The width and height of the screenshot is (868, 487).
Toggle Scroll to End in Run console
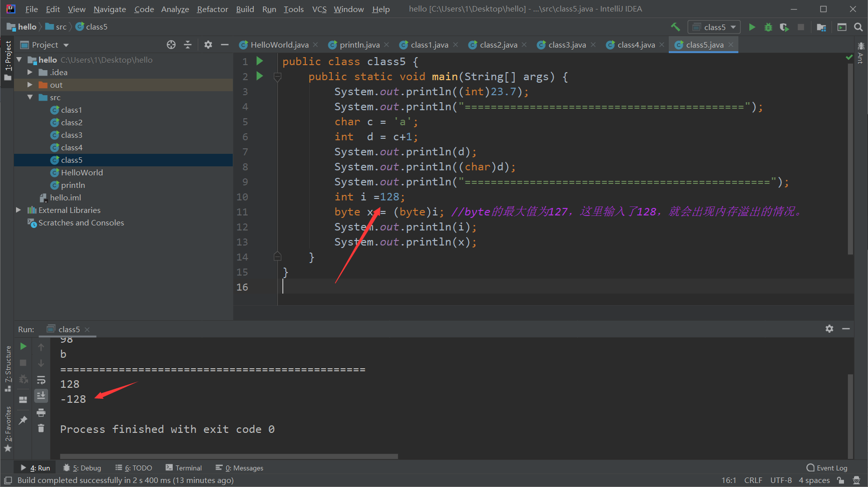coord(41,396)
